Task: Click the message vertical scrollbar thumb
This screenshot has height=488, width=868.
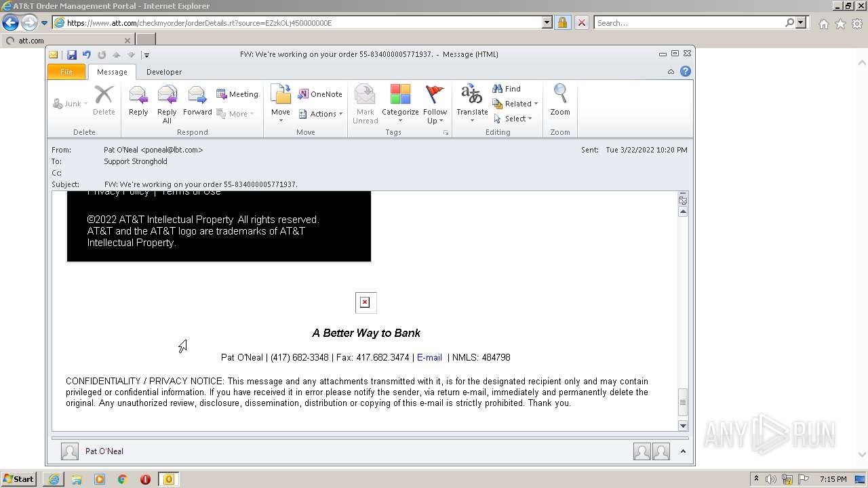Action: 683,402
